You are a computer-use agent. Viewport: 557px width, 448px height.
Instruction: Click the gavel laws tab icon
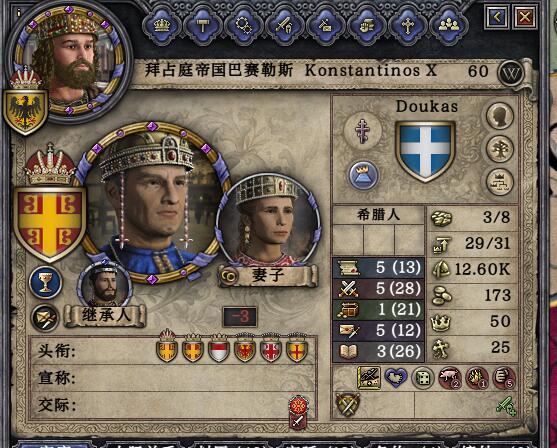point(202,26)
